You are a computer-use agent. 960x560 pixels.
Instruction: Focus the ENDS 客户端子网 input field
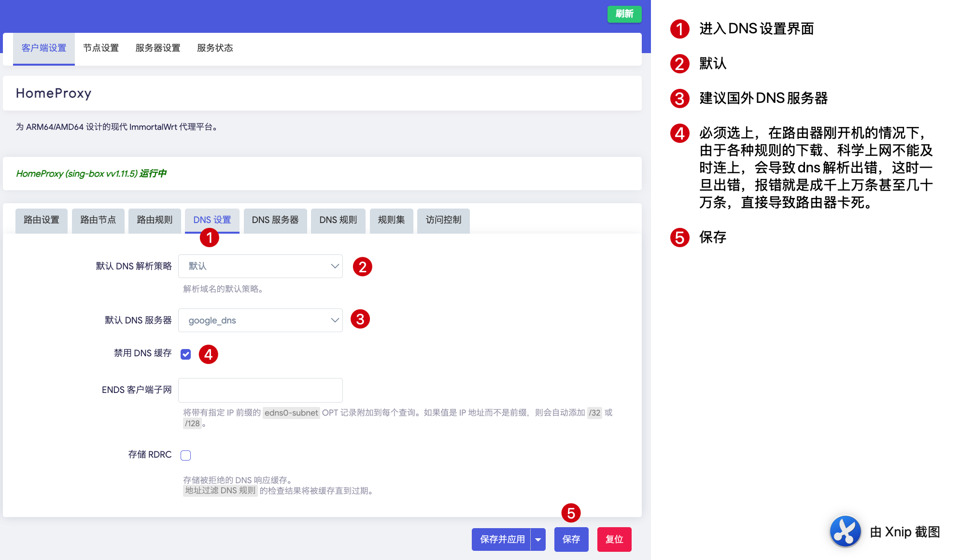[260, 390]
